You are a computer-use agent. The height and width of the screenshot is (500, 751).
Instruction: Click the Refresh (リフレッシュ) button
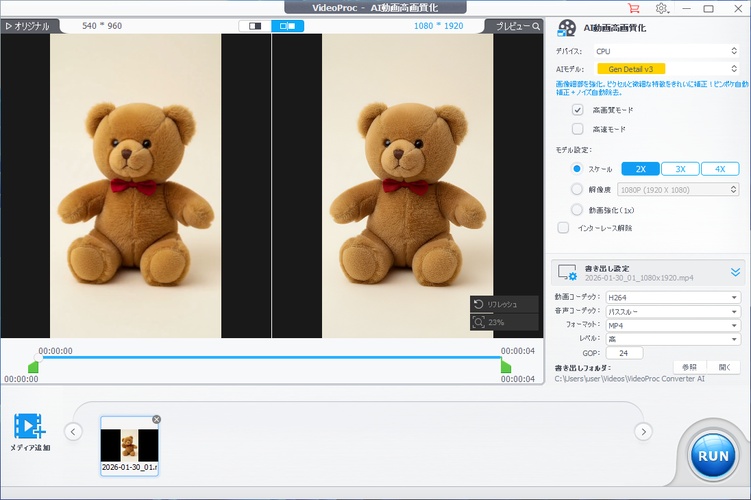[x=503, y=304]
